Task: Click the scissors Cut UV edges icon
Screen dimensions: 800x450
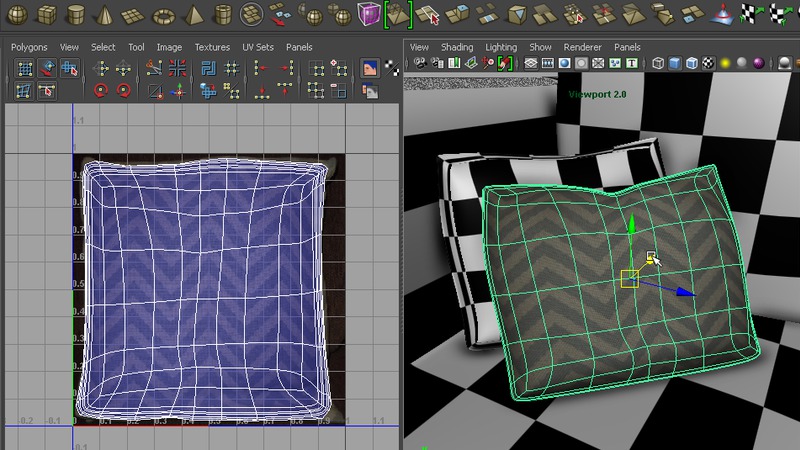Action: [x=154, y=69]
